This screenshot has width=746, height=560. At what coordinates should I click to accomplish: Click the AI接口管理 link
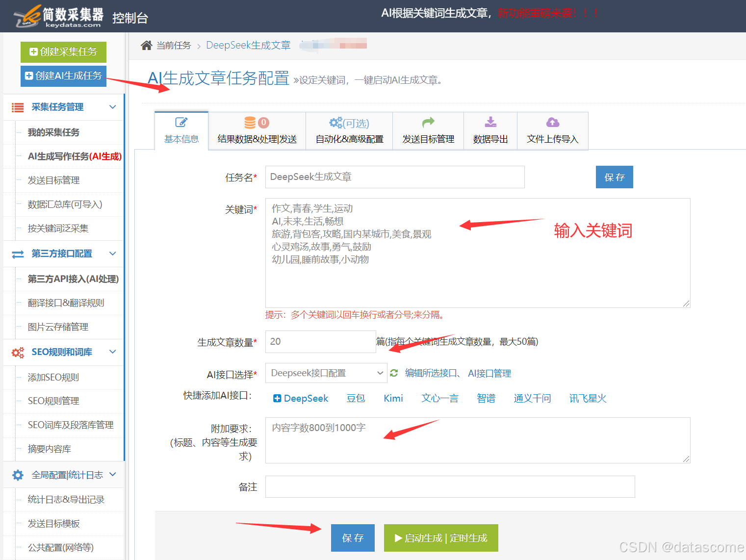[x=489, y=373]
